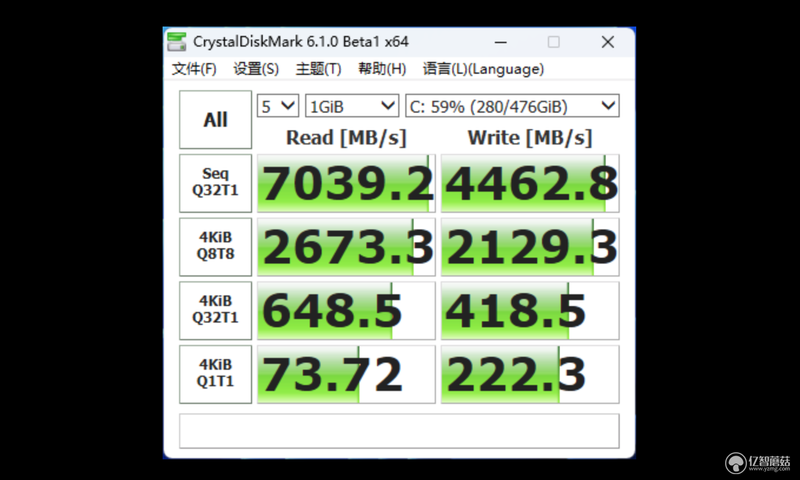
Task: Click the Write [MB/s] column header
Action: [530, 138]
